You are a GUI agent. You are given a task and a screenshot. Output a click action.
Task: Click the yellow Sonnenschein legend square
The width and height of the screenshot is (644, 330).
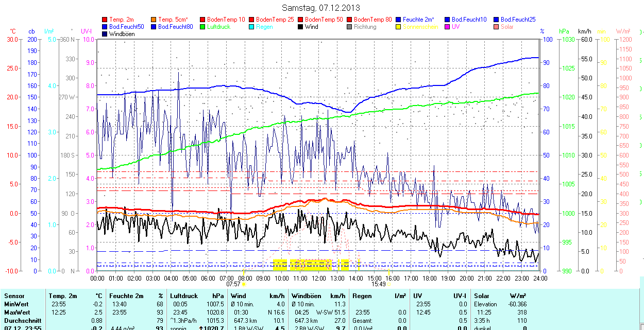[x=399, y=27]
